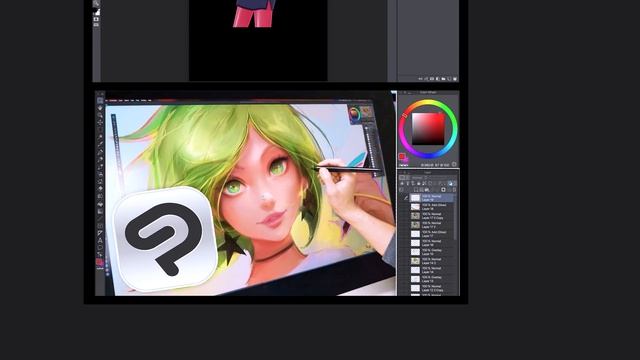Select the Move layer tool

tap(100, 122)
